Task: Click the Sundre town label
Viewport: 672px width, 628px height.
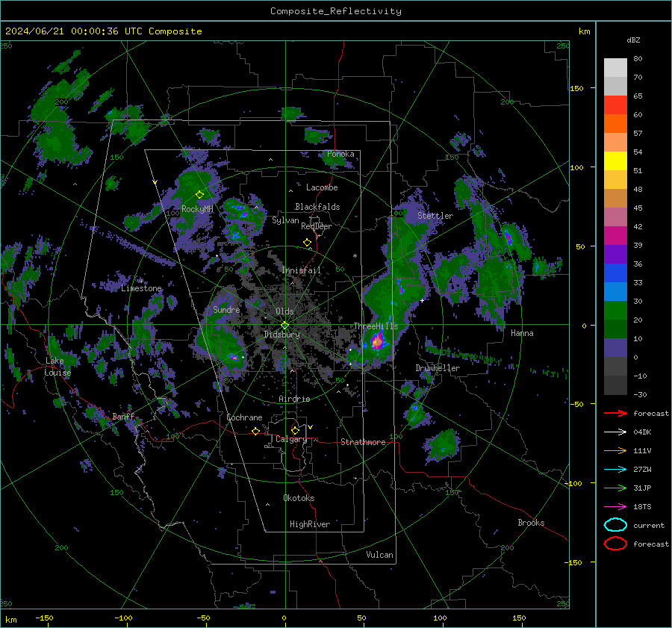Action: coord(226,309)
